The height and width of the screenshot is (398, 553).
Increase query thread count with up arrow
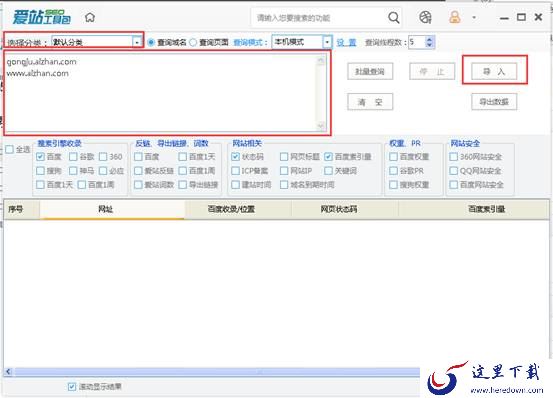point(429,39)
